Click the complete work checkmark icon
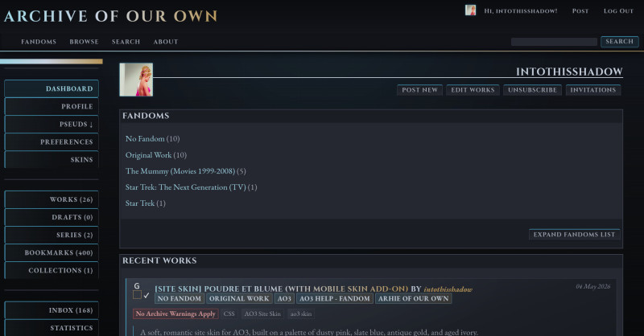This screenshot has width=644, height=336. [x=147, y=295]
